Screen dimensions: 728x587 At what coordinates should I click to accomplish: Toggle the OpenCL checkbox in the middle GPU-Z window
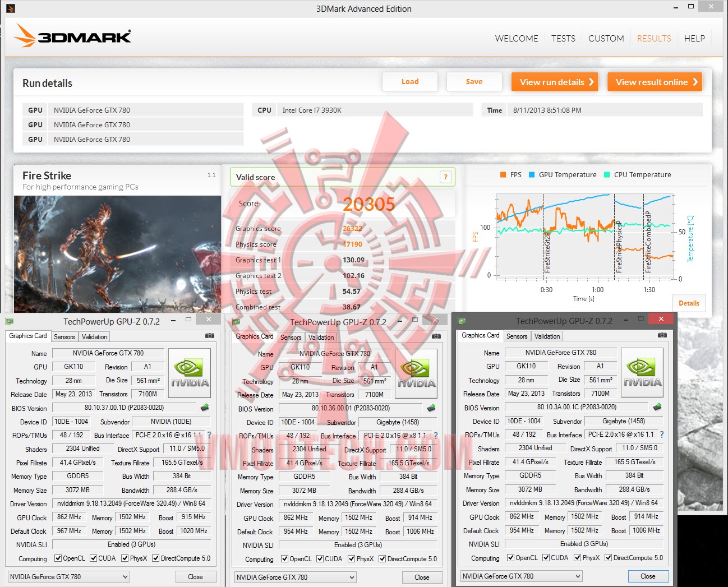coord(284,559)
